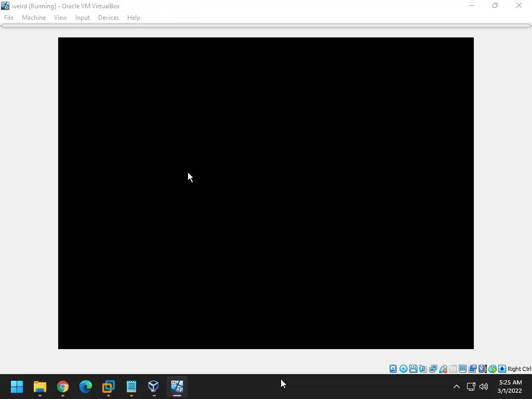Screen dimensions: 532x399
Task: Click the keyboard capture arrow indicator
Action: [502, 369]
